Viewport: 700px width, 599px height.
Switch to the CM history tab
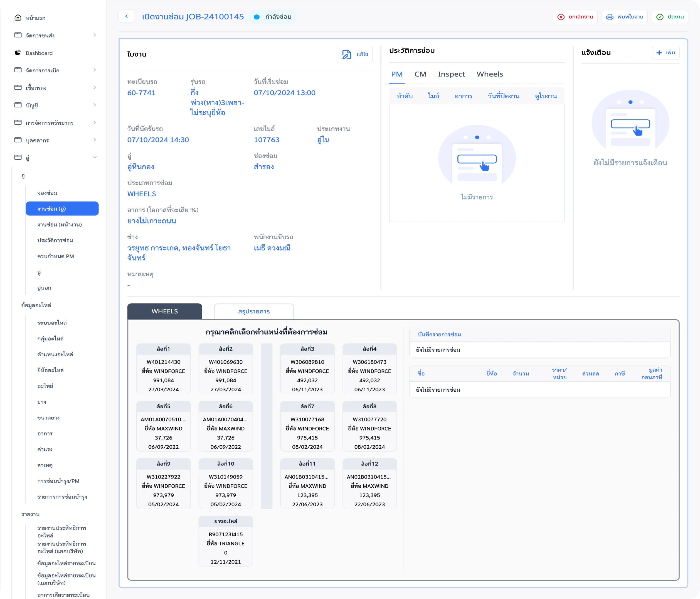[420, 74]
